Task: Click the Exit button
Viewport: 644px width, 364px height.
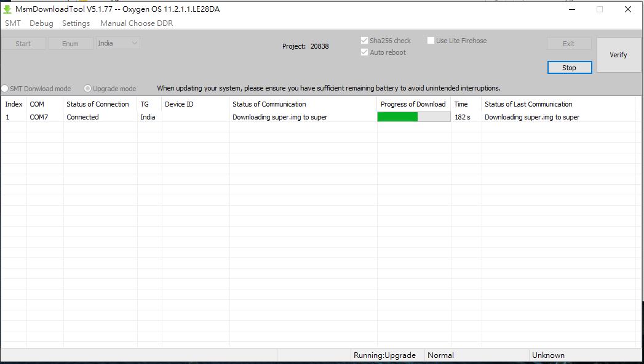Action: tap(569, 44)
